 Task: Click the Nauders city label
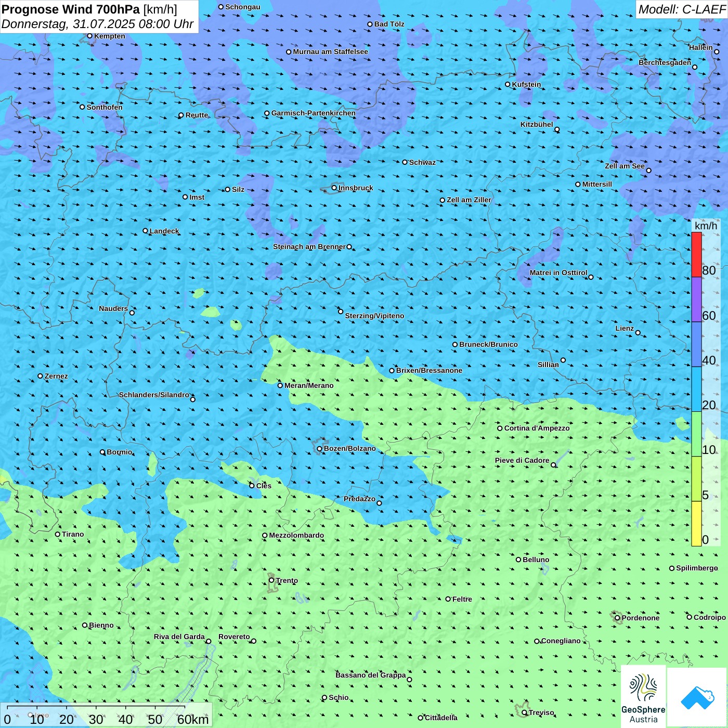pyautogui.click(x=113, y=308)
